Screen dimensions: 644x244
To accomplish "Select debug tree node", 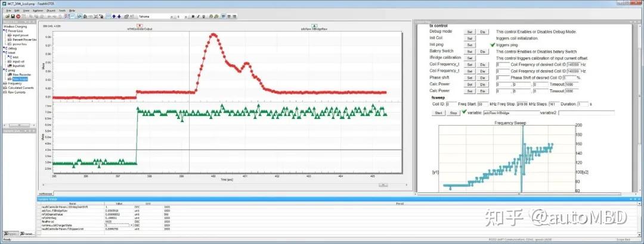I will pos(13,48).
